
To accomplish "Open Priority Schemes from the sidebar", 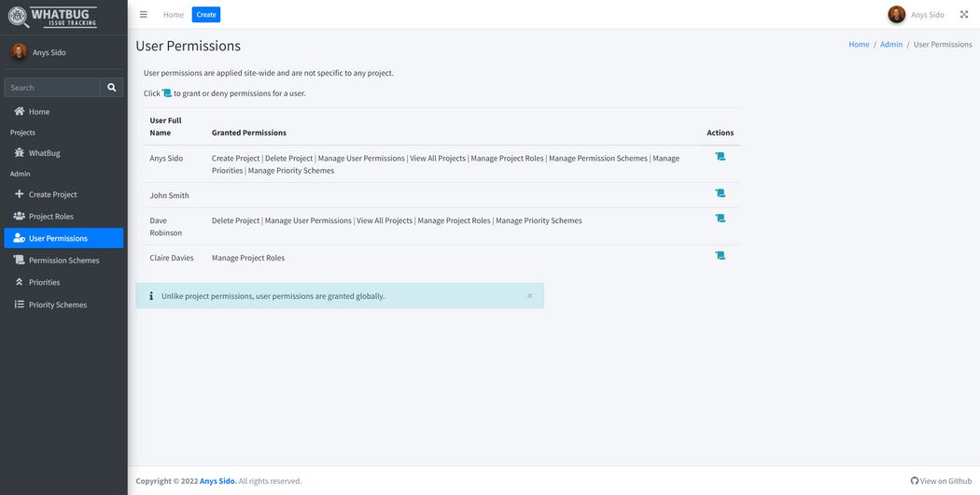I will tap(57, 304).
